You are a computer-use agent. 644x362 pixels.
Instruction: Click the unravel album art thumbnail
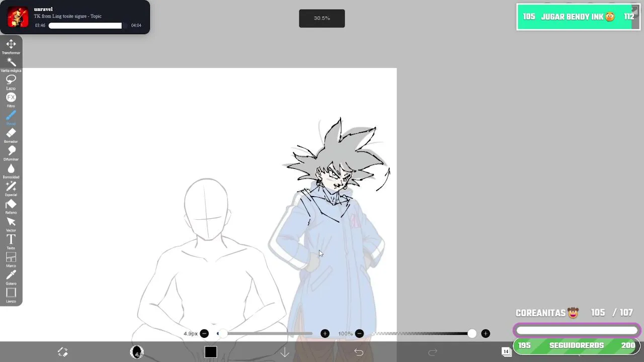point(18,17)
